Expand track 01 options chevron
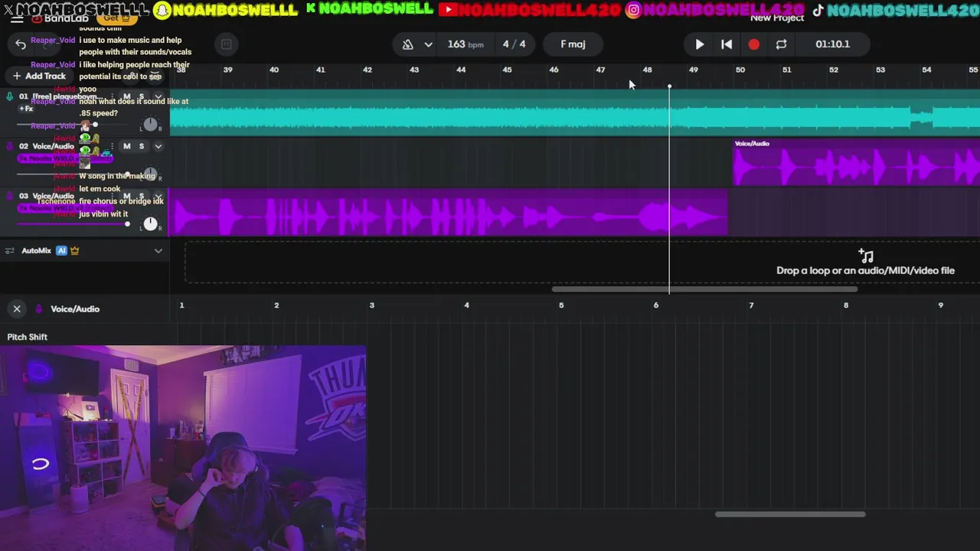Viewport: 980px width, 551px height. coord(158,96)
